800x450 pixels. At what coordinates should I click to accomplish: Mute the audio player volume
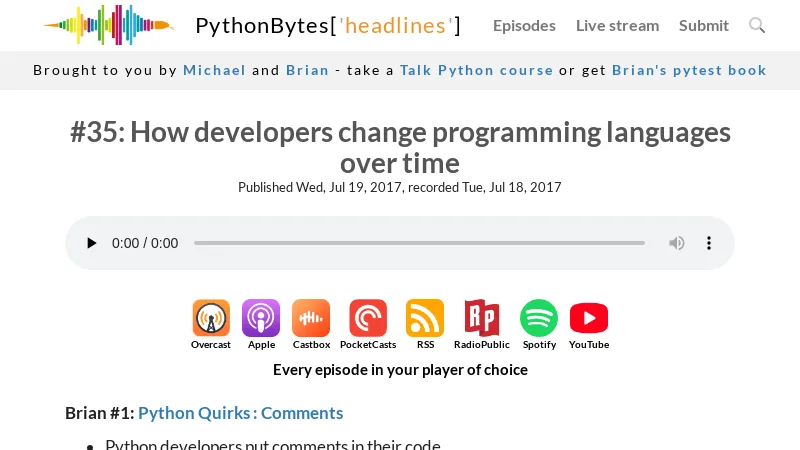tap(677, 243)
